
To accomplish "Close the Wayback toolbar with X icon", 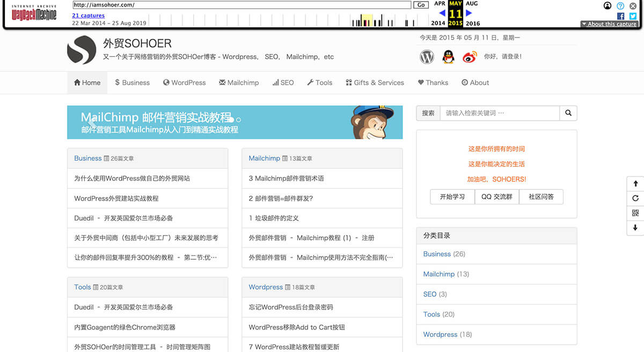I will point(633,6).
